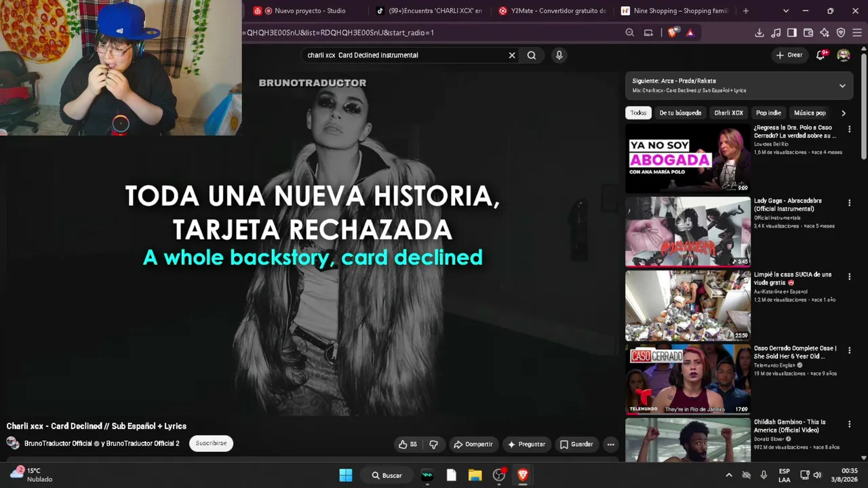Select the 'Todos' filter chip
Viewport: 868px width, 488px height.
(638, 113)
